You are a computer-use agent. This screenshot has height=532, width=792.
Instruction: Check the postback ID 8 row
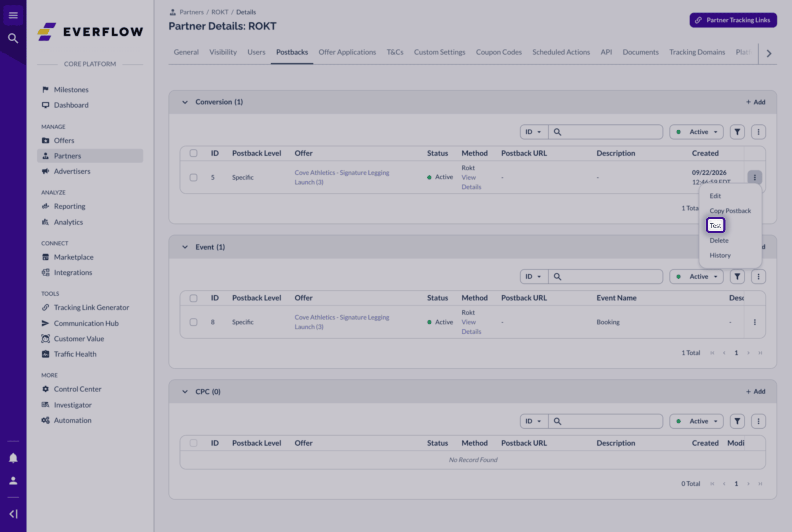pos(193,322)
